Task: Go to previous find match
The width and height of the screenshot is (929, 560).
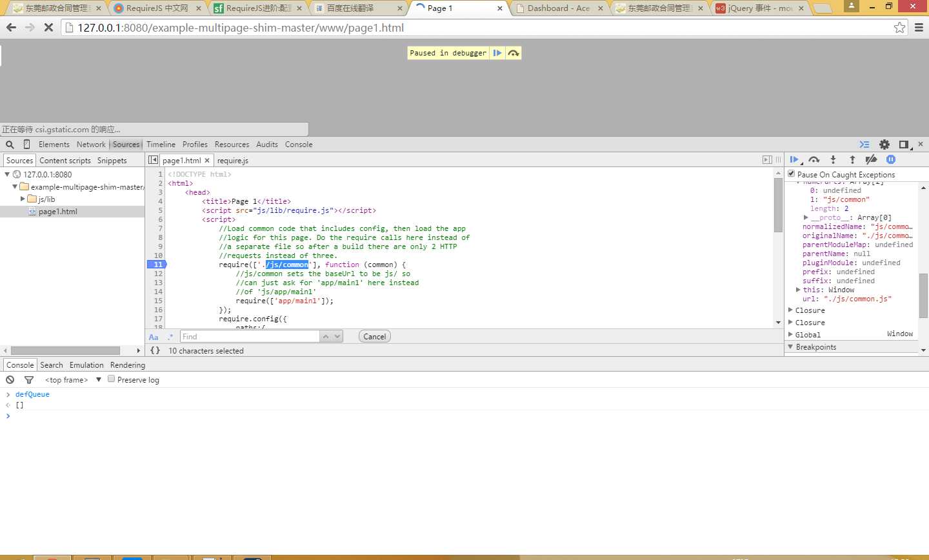Action: [x=326, y=336]
